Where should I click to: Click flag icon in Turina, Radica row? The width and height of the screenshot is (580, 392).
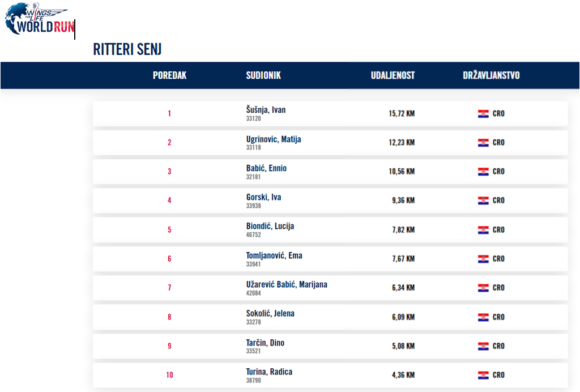pyautogui.click(x=483, y=375)
